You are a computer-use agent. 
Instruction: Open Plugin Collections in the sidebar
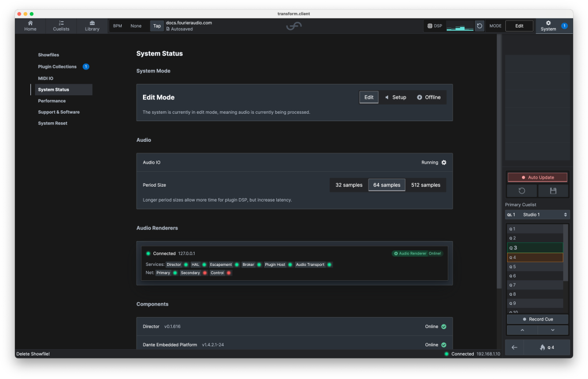tap(57, 67)
